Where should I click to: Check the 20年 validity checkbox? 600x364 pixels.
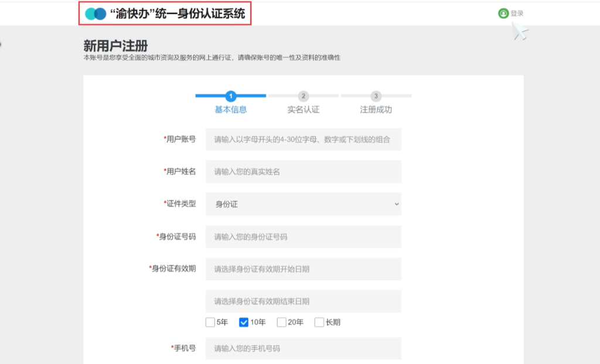[x=282, y=322]
